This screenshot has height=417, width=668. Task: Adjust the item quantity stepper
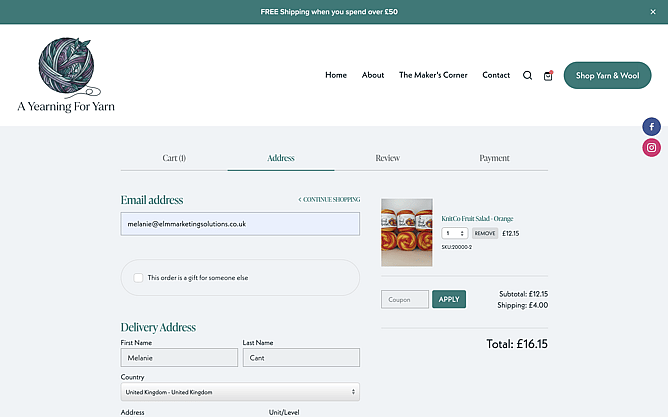tap(455, 233)
